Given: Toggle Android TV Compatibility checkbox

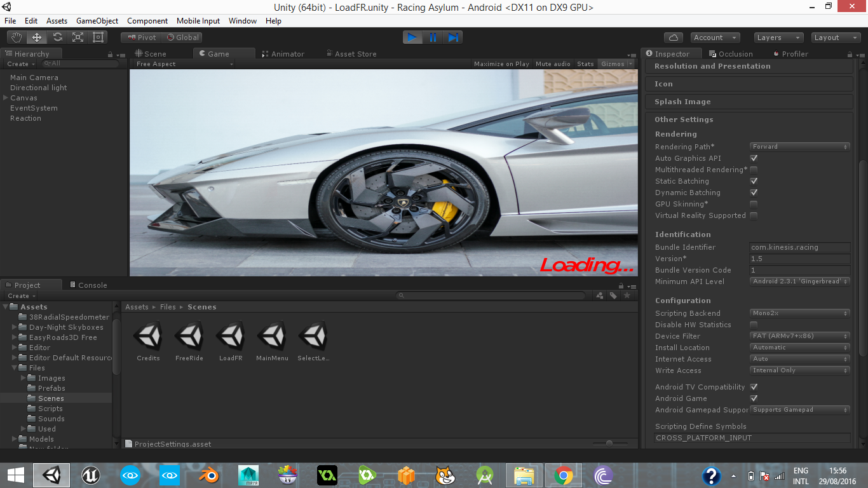Looking at the screenshot, I should click(754, 387).
